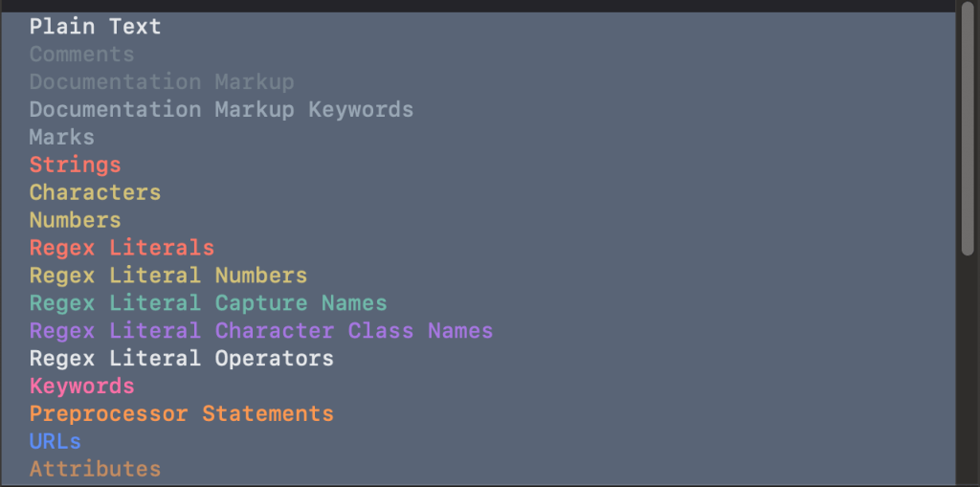
Task: Choose the Numbers syntax entry
Action: point(75,220)
